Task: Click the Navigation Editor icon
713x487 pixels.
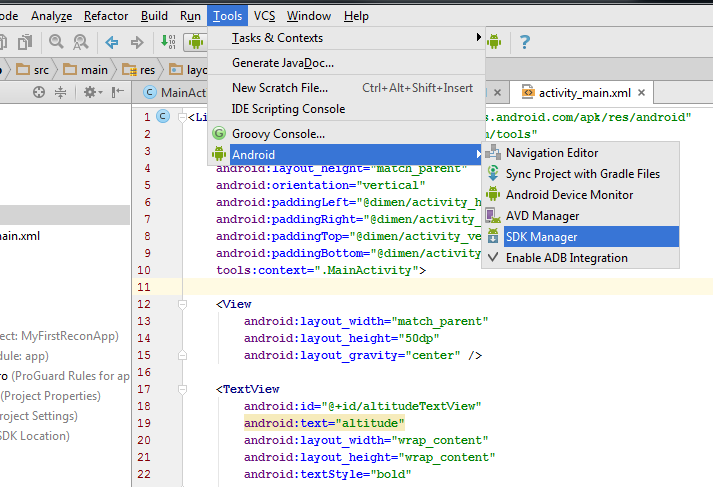Action: tap(493, 152)
